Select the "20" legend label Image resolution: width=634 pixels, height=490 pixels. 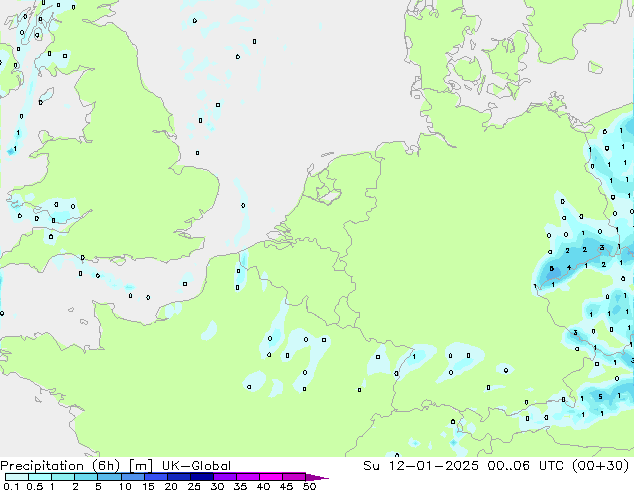pyautogui.click(x=171, y=486)
